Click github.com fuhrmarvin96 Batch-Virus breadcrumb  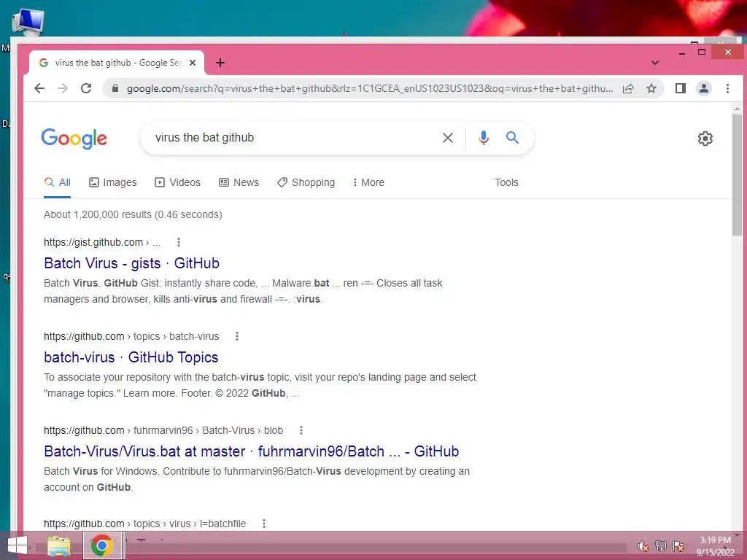click(x=163, y=430)
